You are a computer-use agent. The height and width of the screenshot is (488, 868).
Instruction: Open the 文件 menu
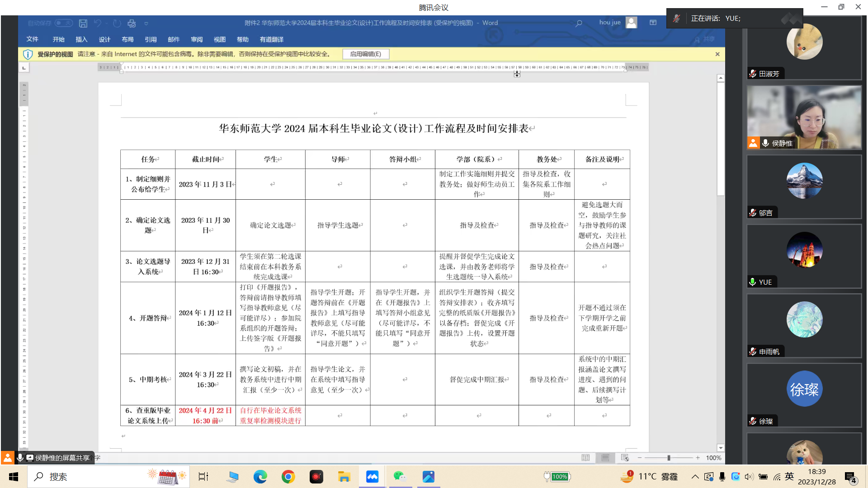(x=32, y=39)
